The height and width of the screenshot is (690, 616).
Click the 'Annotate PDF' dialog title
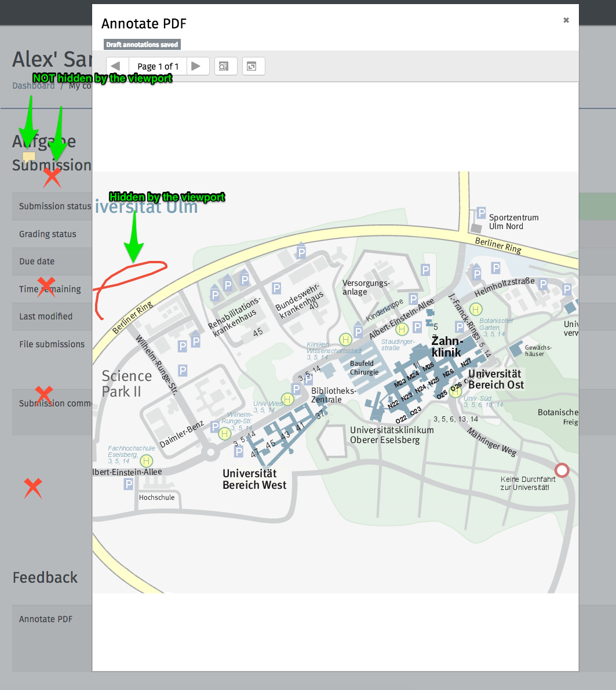144,24
